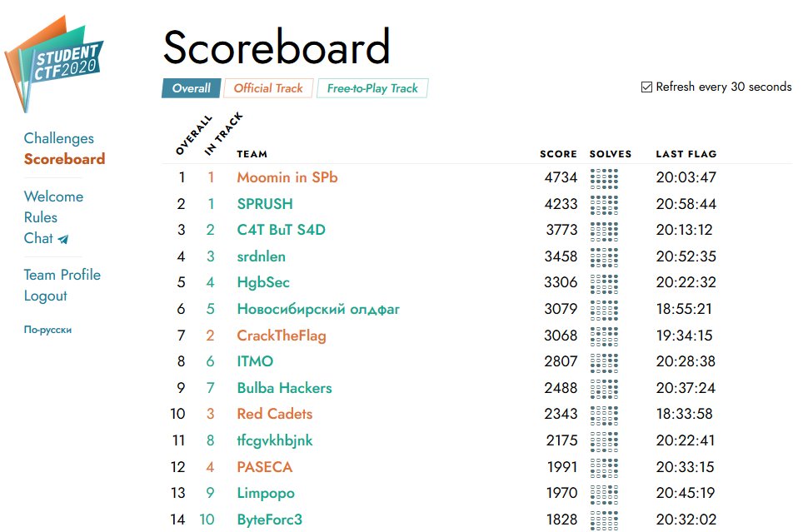Open Team Profile in sidebar
Screen dimensions: 803x532
62,275
